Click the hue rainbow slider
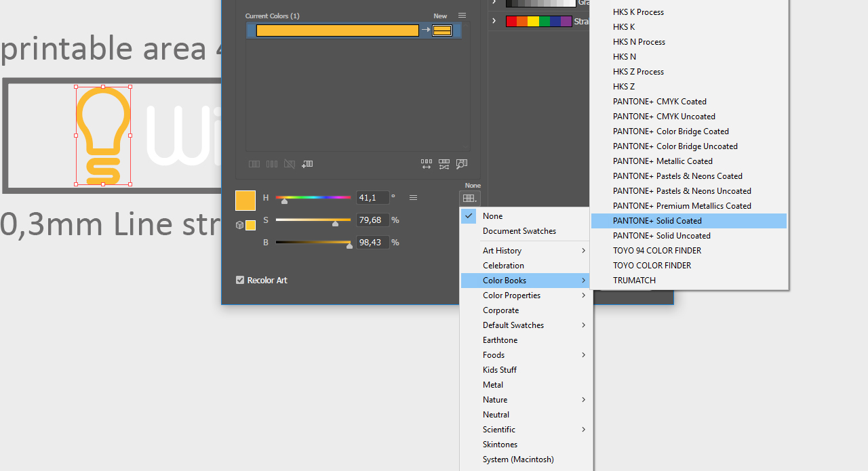 (x=313, y=198)
